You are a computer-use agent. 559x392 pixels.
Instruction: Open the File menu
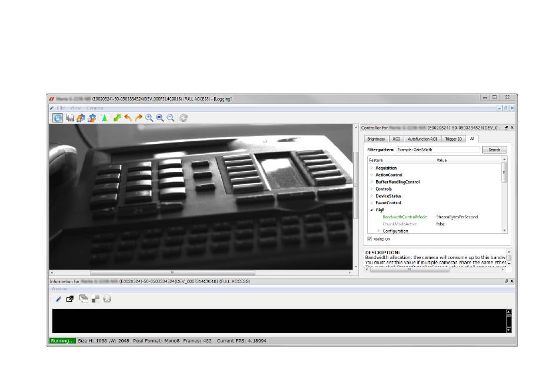tap(61, 108)
